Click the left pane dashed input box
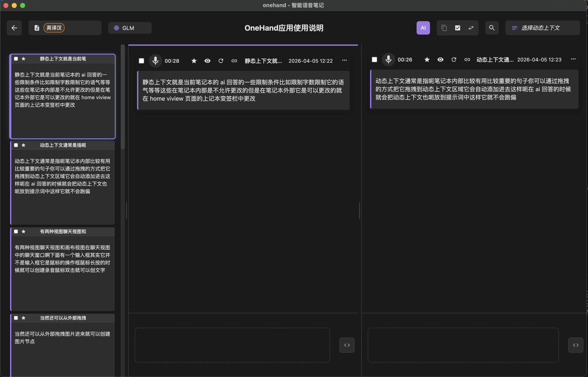 tap(232, 345)
